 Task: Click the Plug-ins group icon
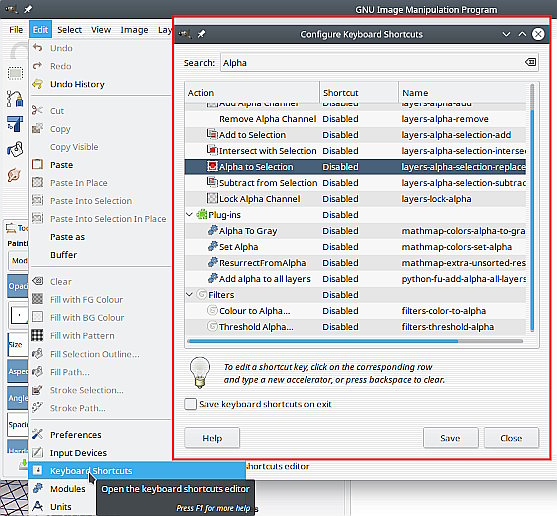tap(201, 214)
